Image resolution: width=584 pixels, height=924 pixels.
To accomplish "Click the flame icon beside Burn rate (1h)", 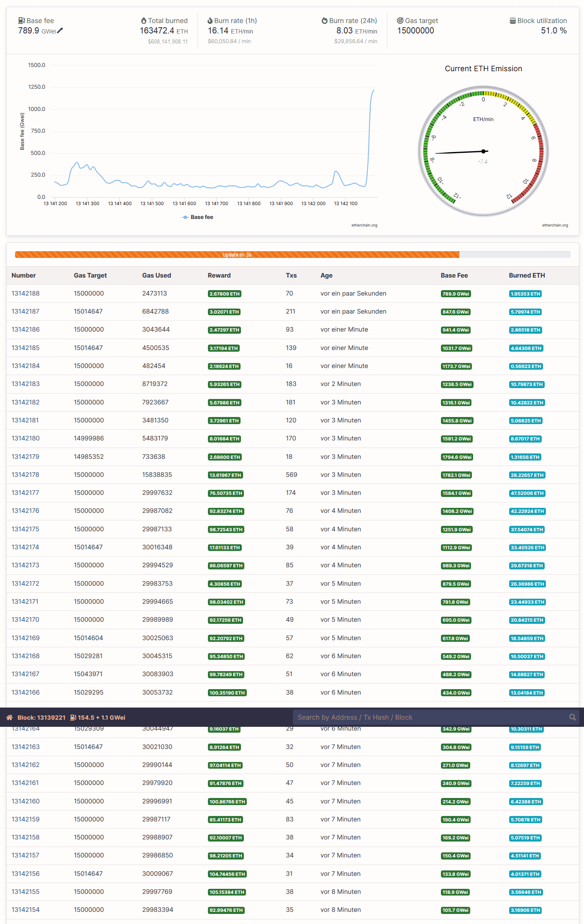I will pyautogui.click(x=210, y=21).
